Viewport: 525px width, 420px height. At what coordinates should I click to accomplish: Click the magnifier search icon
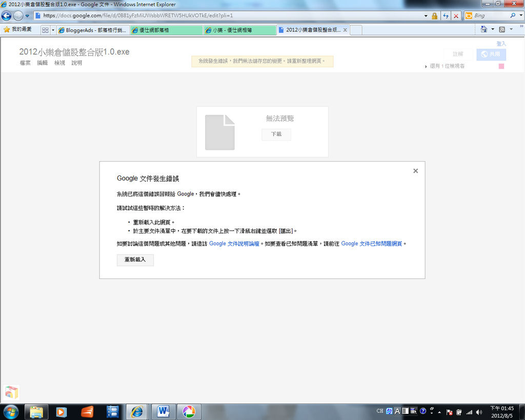(x=513, y=15)
